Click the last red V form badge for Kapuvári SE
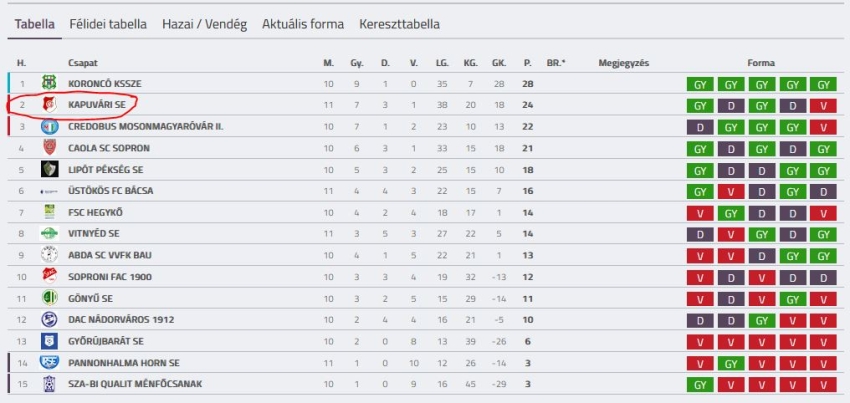This screenshot has width=850, height=403. tap(823, 105)
